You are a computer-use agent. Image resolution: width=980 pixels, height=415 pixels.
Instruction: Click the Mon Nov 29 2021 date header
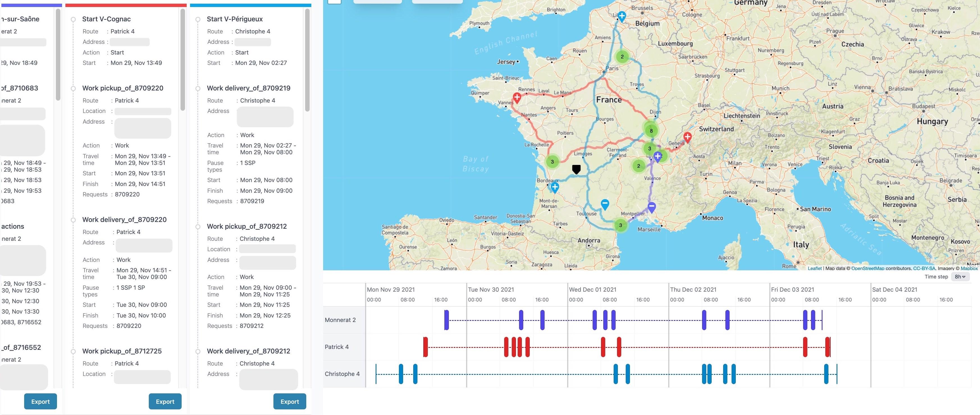click(x=391, y=289)
